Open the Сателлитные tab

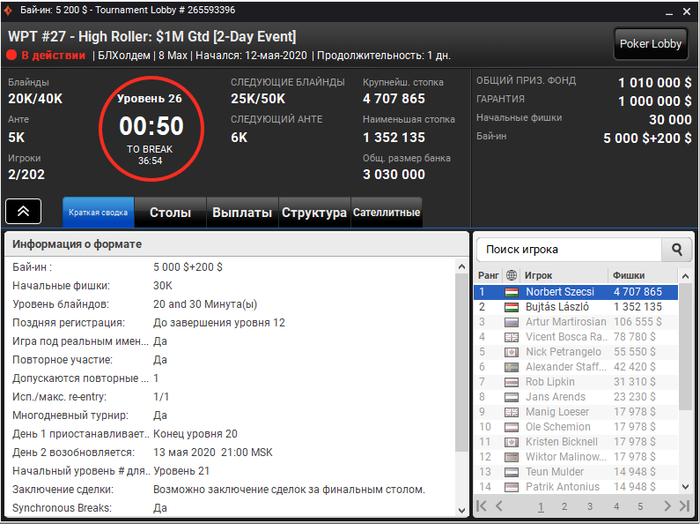[387, 212]
